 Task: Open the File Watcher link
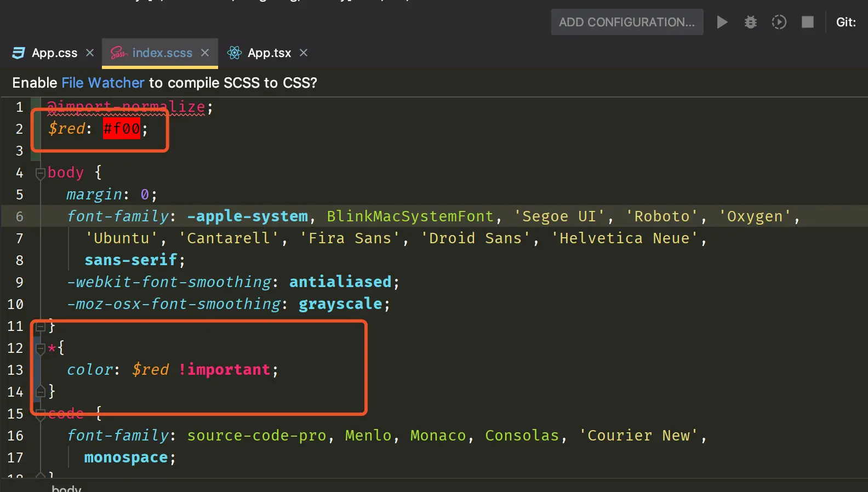click(102, 83)
